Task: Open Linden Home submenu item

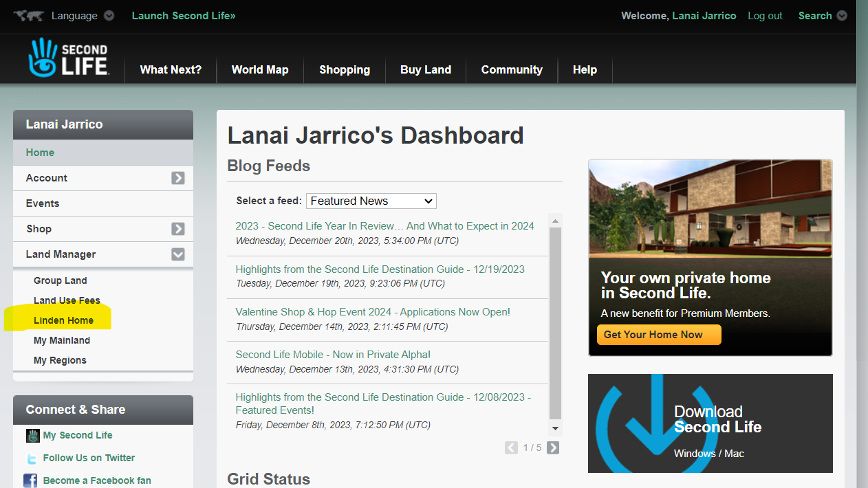Action: coord(63,320)
